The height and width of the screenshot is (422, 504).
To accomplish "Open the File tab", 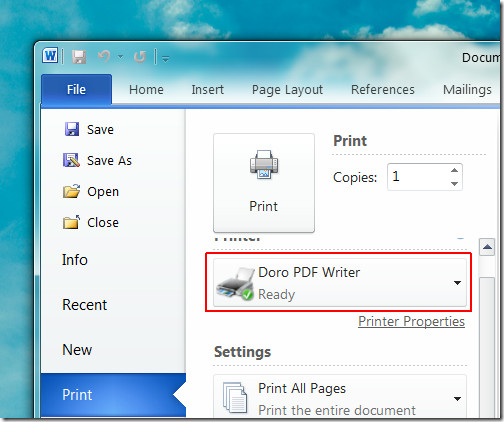I will click(76, 89).
